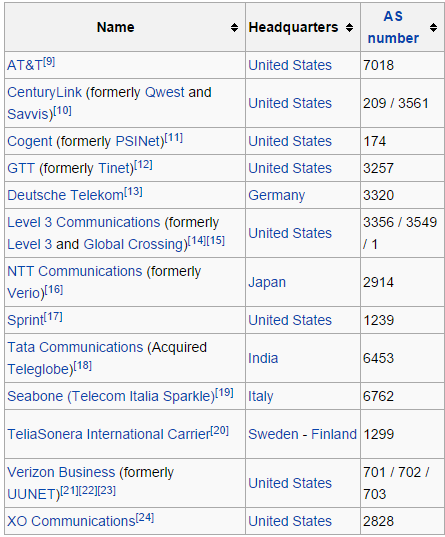Open United States link in Sprint row

290,320
